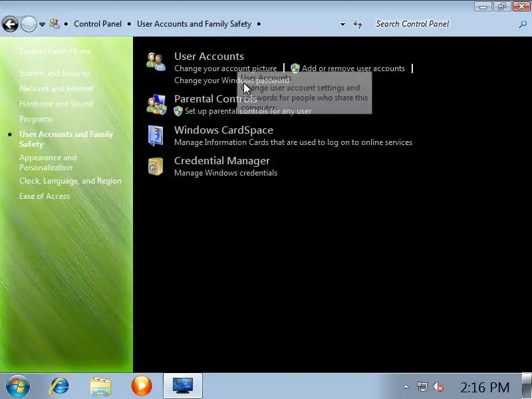Click the network tray icon
Viewport: 532px width, 399px height.
[422, 387]
